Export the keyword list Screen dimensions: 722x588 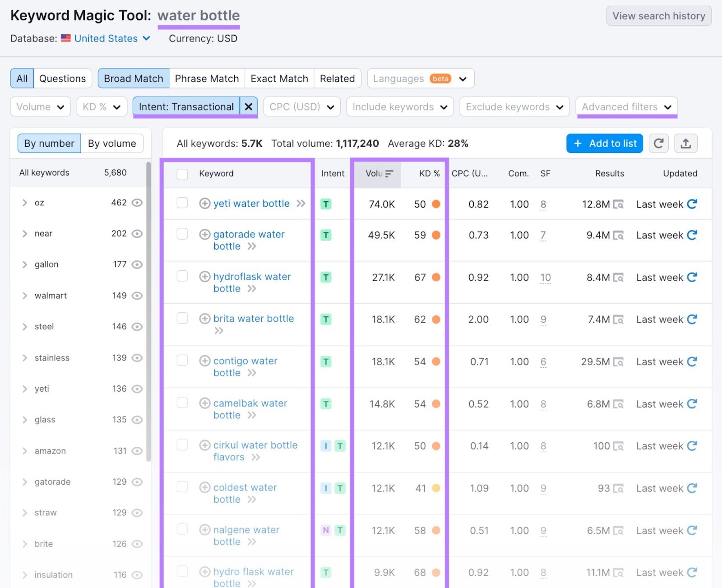pyautogui.click(x=686, y=143)
